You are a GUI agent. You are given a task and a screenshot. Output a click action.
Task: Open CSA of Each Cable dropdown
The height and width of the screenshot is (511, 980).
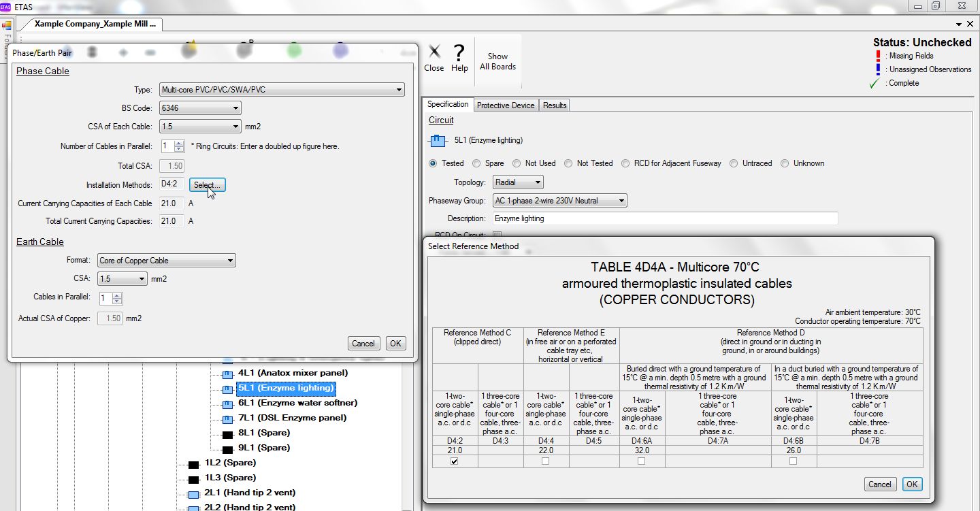click(200, 127)
